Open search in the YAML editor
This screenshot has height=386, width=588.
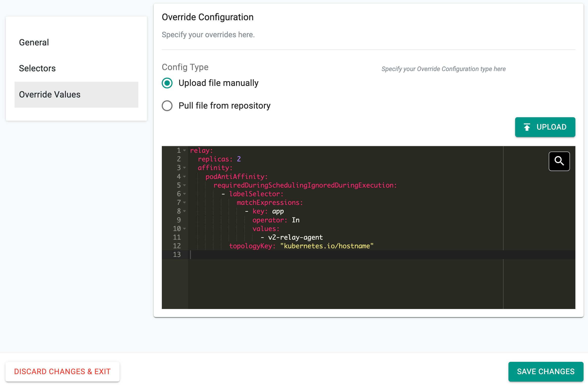click(559, 161)
